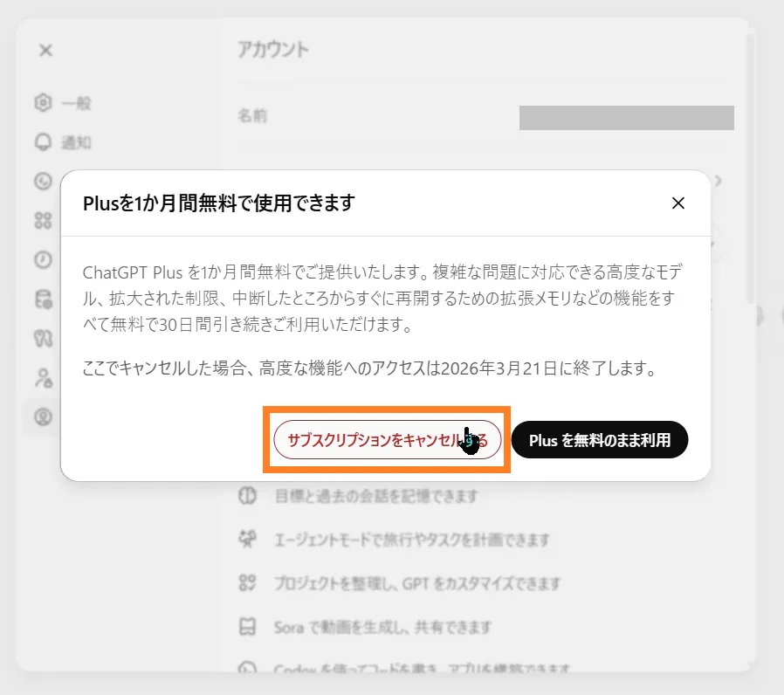Open the apps grid icon in the sidebar
Screen dimensions: 784x695
tap(43, 221)
